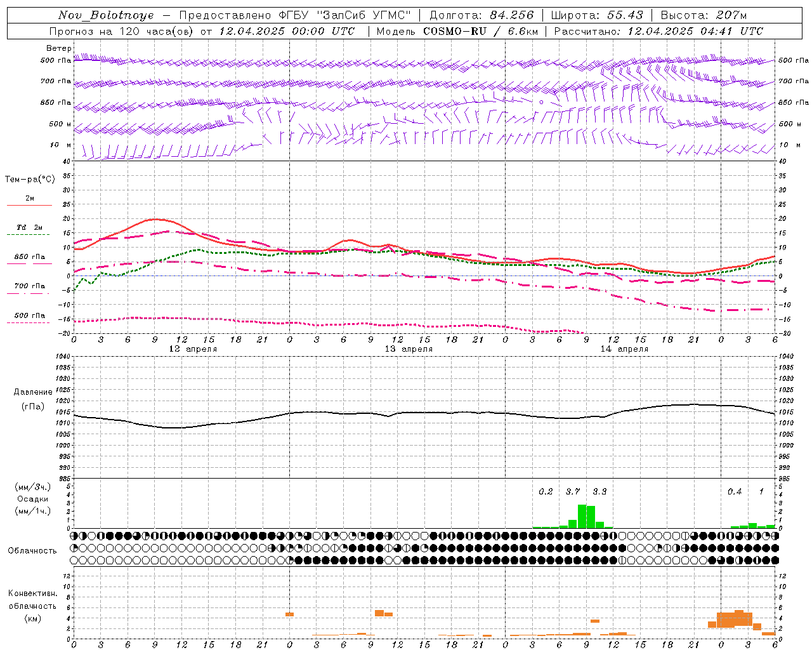The height and width of the screenshot is (650, 812).
Task: Click the "(км)" unit under convective cloud label
Action: (32, 618)
